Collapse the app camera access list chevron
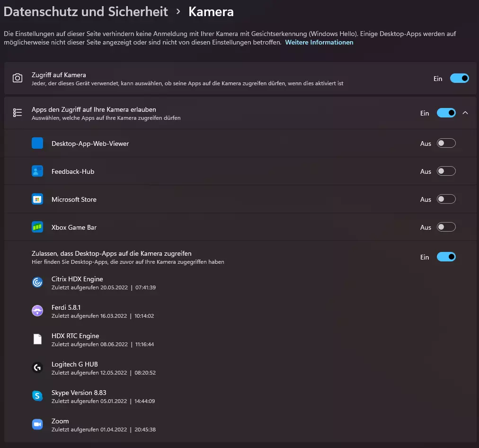 pos(465,113)
